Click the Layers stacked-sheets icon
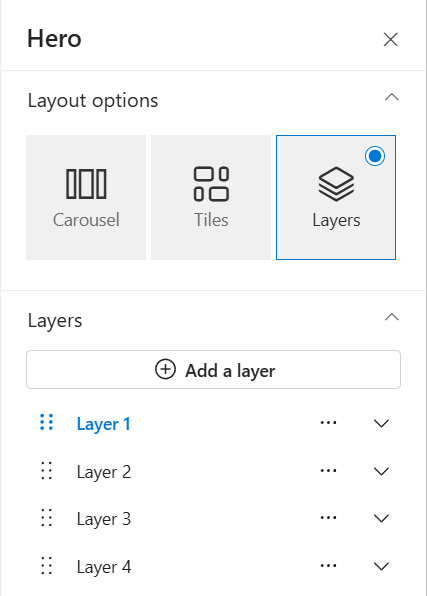 (x=336, y=184)
